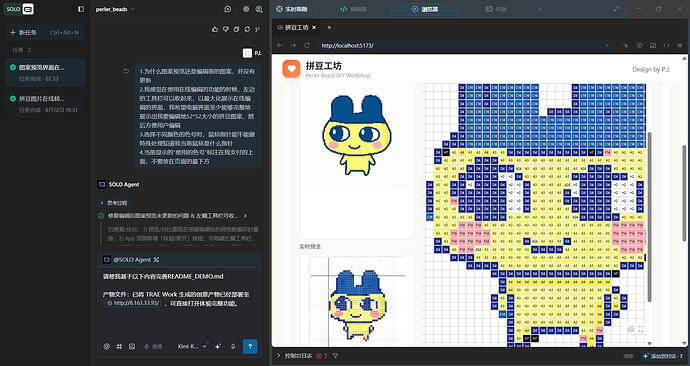Close the 拼豆工坊 browser page tab
This screenshot has width=690, height=366.
click(x=314, y=27)
